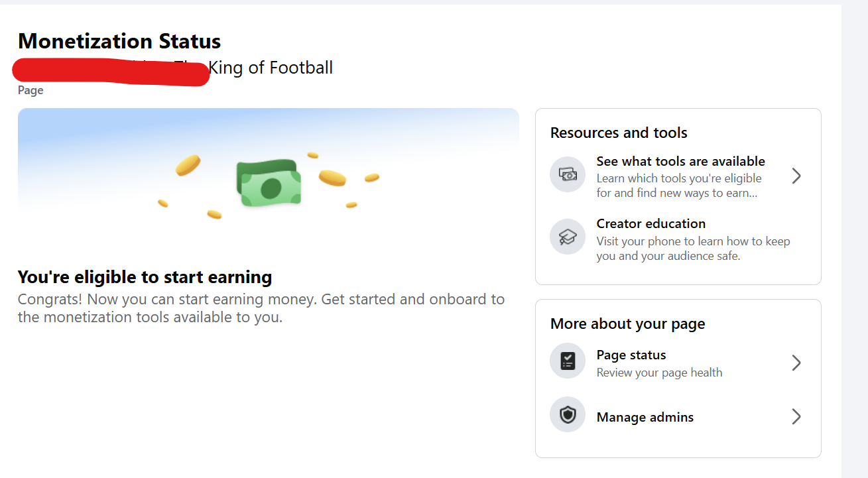
Task: Click the shield icon for Manage admins
Action: click(x=568, y=415)
